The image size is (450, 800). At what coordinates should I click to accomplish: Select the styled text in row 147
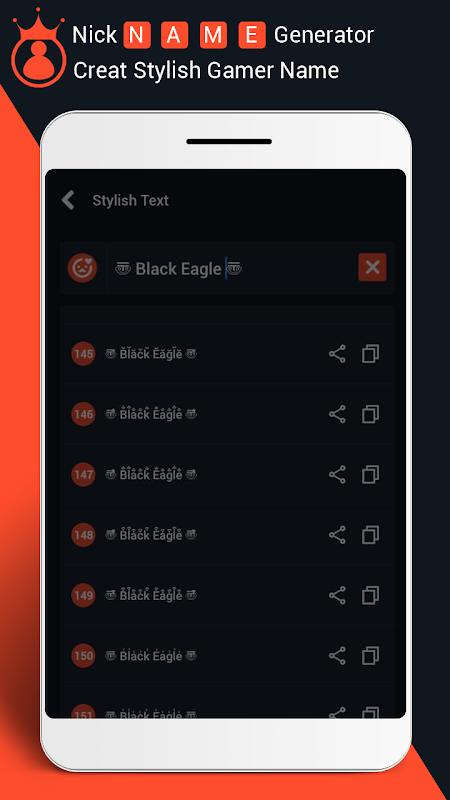point(151,473)
